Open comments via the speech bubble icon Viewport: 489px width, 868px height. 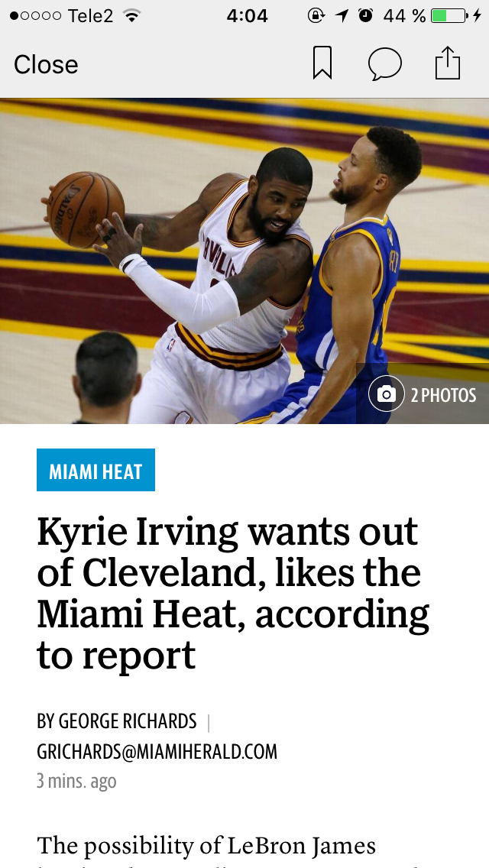[385, 63]
